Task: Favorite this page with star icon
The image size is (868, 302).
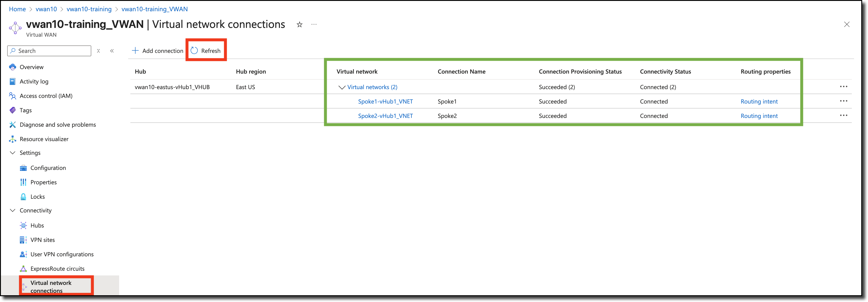Action: point(299,24)
